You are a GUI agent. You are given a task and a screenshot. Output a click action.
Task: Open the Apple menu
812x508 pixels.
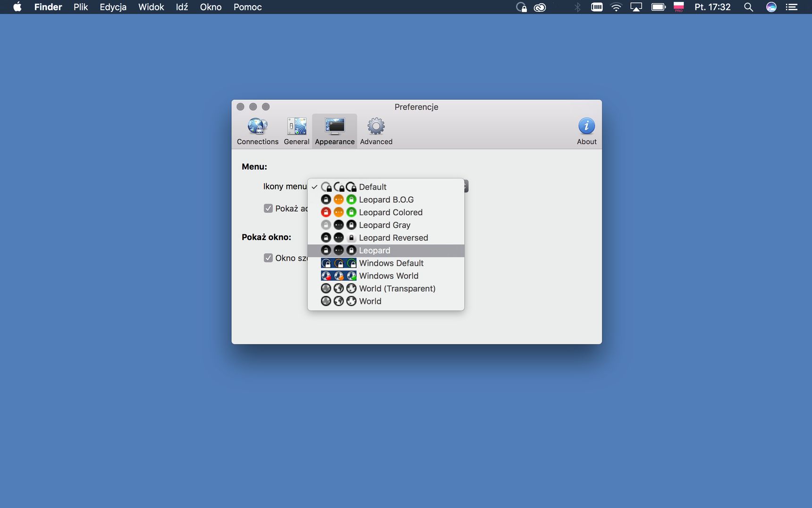17,7
